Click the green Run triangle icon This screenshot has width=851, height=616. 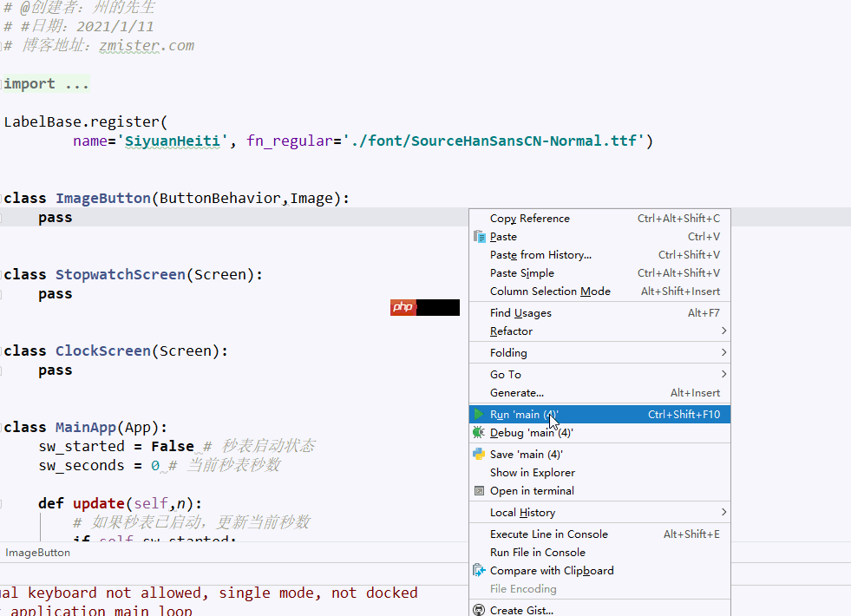479,415
